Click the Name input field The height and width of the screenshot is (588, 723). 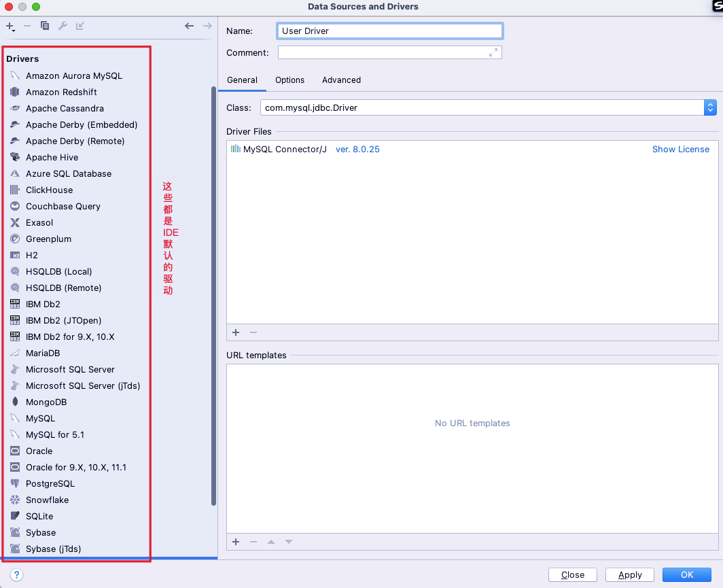[389, 31]
